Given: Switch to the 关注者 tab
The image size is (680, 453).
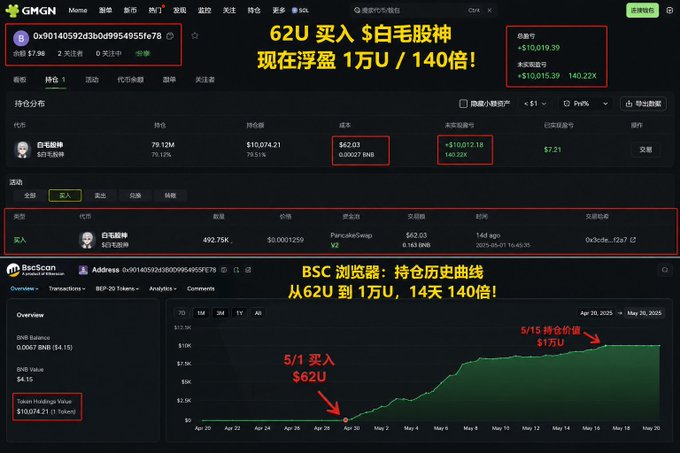Looking at the screenshot, I should tap(205, 80).
